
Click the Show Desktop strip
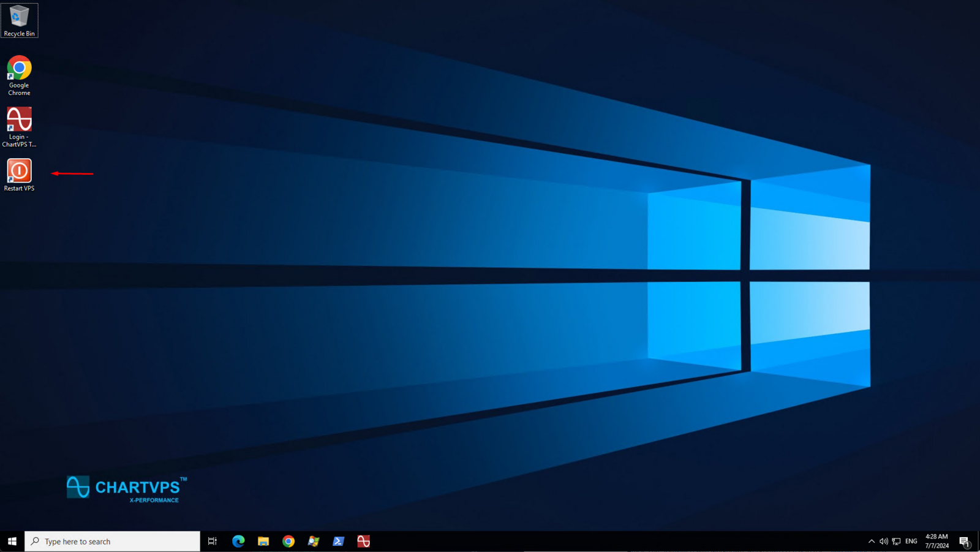pos(978,541)
